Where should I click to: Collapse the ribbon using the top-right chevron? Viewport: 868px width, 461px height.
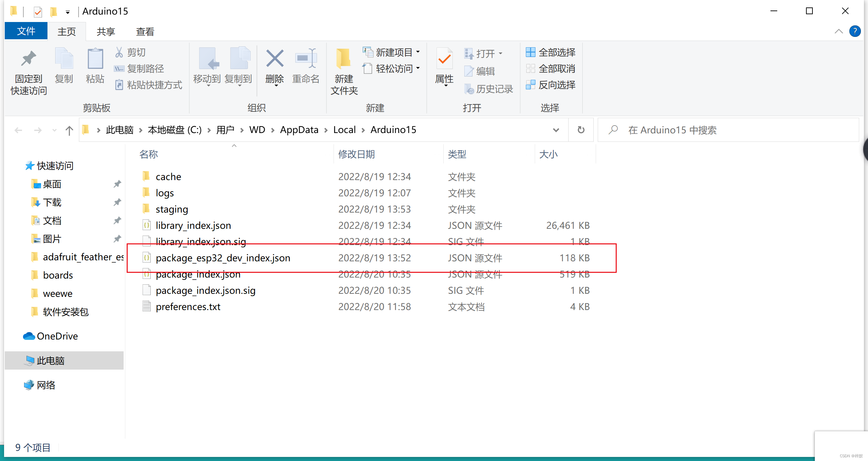(839, 31)
